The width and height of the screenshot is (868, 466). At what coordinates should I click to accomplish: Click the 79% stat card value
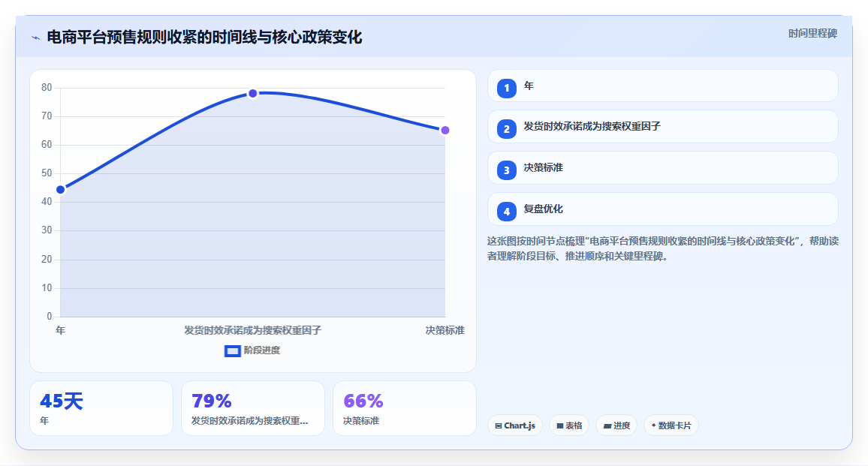(x=212, y=401)
